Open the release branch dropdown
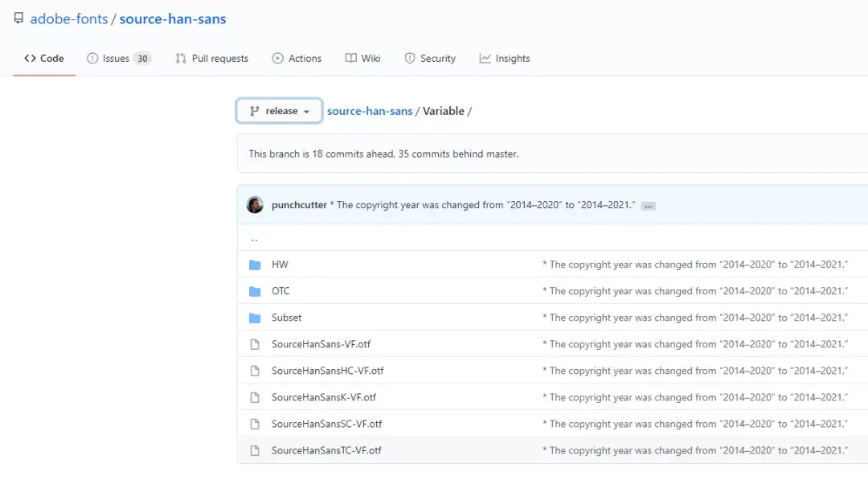 point(279,111)
